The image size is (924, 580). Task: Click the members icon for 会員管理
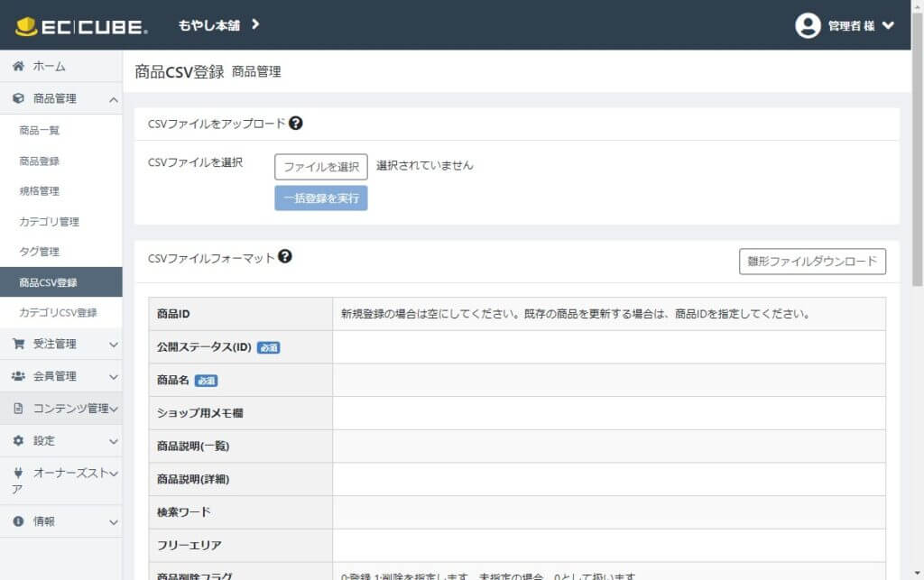pos(18,376)
